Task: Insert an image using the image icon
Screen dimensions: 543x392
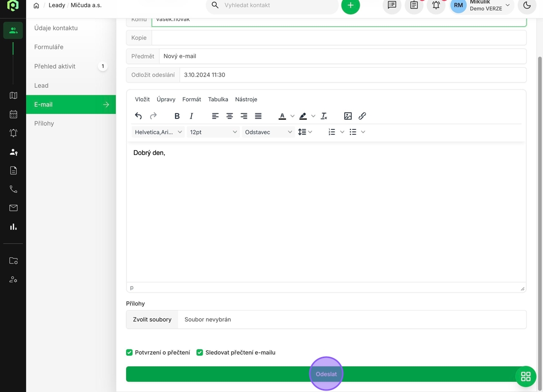Action: point(348,116)
